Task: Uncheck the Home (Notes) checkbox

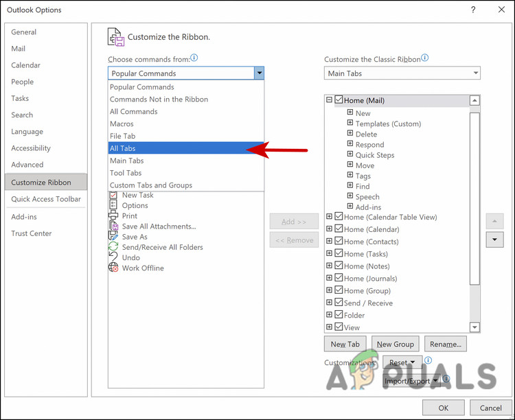Action: coord(339,266)
